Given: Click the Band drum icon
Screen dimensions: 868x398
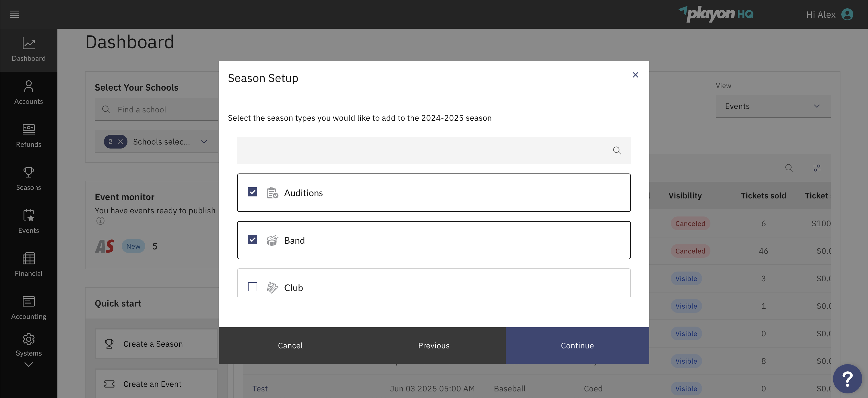Looking at the screenshot, I should pyautogui.click(x=272, y=240).
